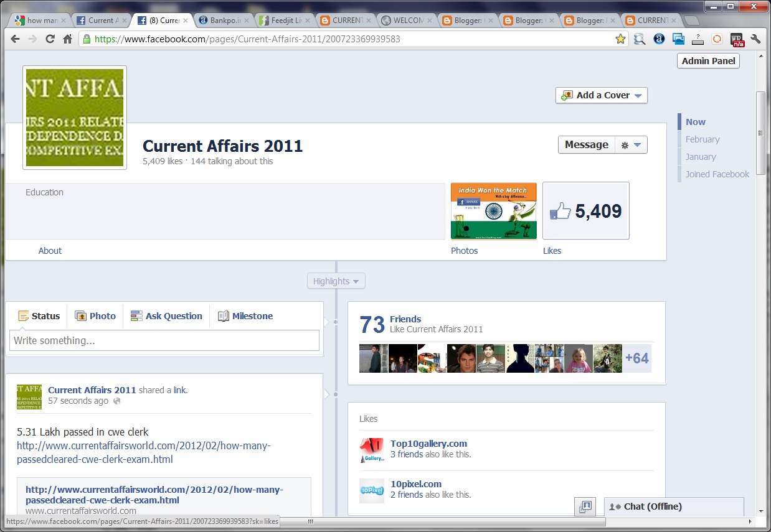The width and height of the screenshot is (771, 532).
Task: Select the Milestone icon
Action: click(222, 315)
